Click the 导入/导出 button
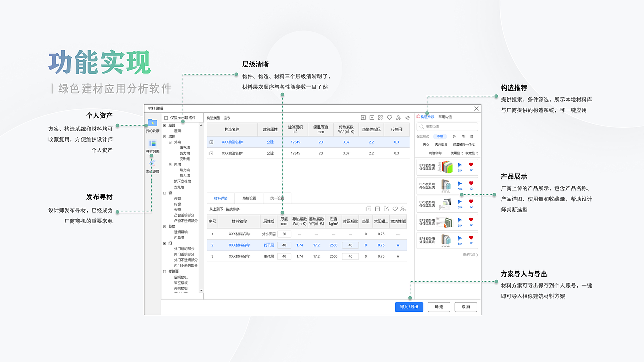The height and width of the screenshot is (362, 644). point(409,307)
